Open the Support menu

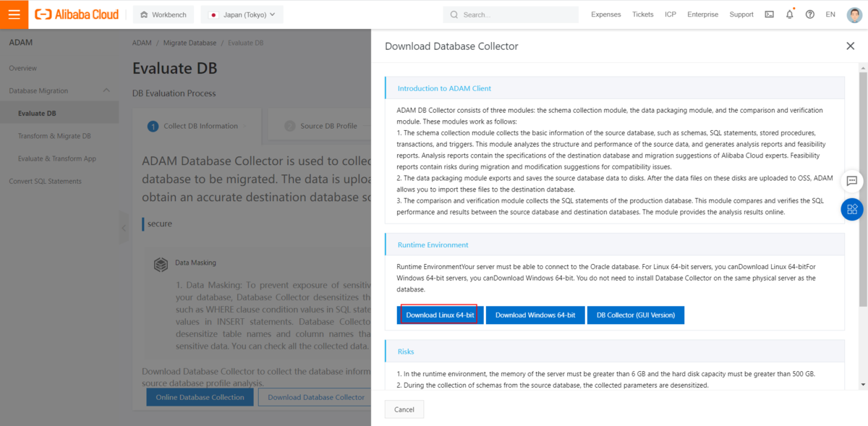[741, 14]
